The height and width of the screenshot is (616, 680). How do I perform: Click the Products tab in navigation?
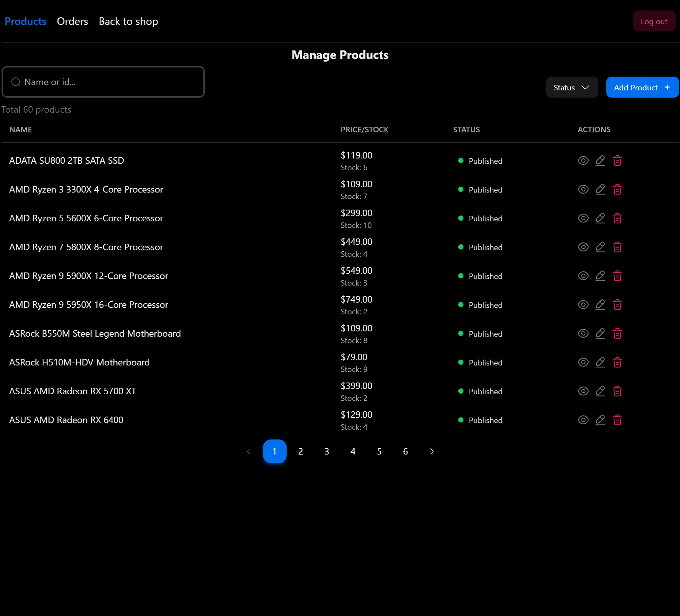(26, 21)
